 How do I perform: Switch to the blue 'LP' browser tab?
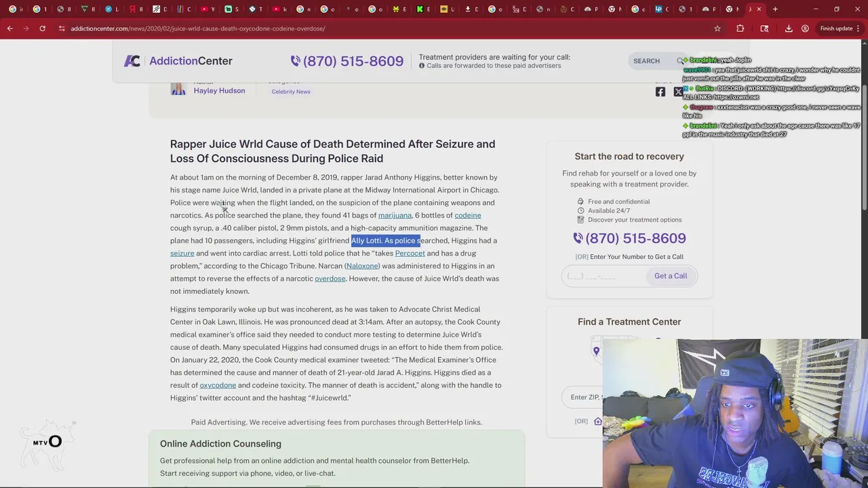pyautogui.click(x=658, y=9)
